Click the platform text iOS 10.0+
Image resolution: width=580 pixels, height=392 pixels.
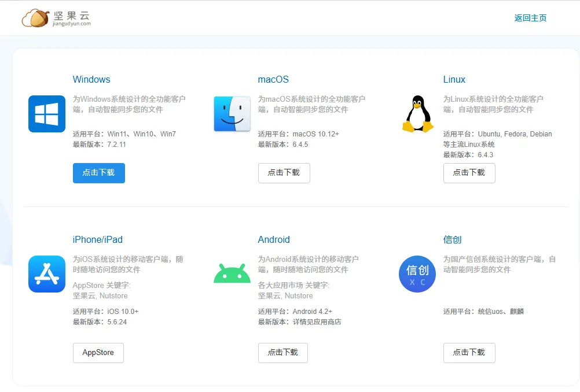tap(123, 312)
